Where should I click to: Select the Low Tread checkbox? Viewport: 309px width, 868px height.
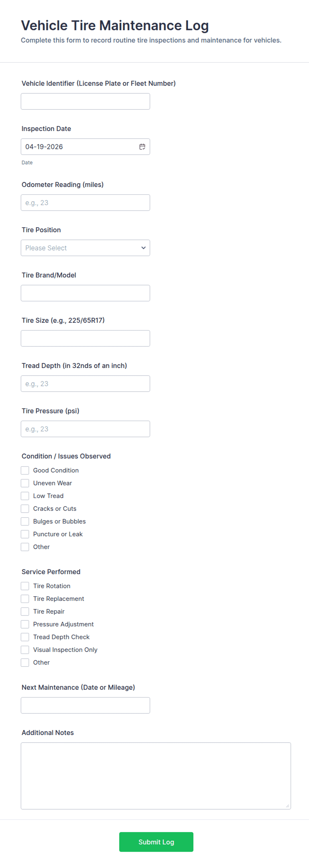(x=25, y=496)
